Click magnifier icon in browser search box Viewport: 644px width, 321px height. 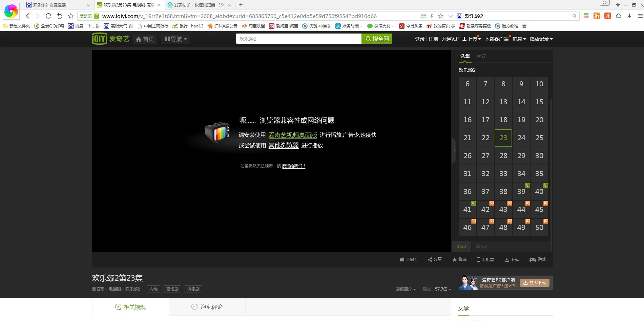(574, 16)
